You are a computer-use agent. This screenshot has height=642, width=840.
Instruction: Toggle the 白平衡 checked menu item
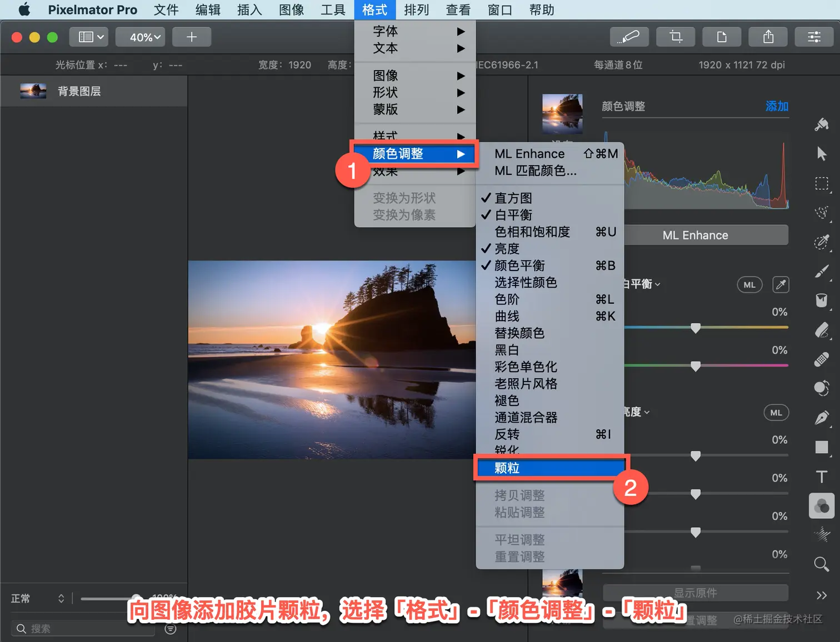tap(550, 215)
